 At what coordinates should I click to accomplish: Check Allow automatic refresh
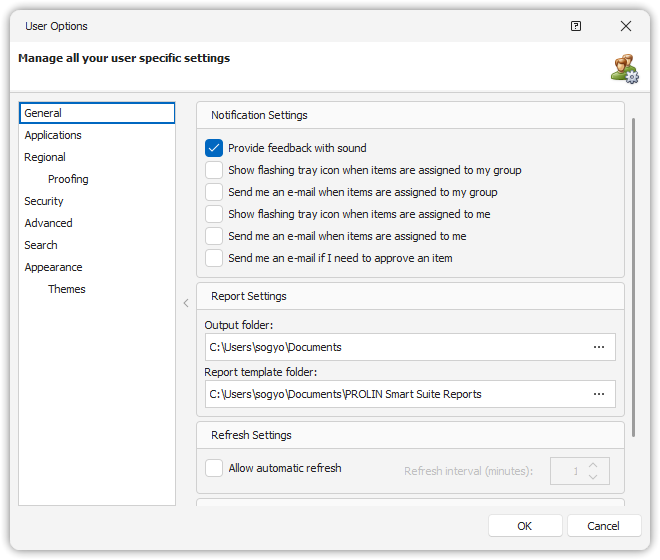click(214, 468)
